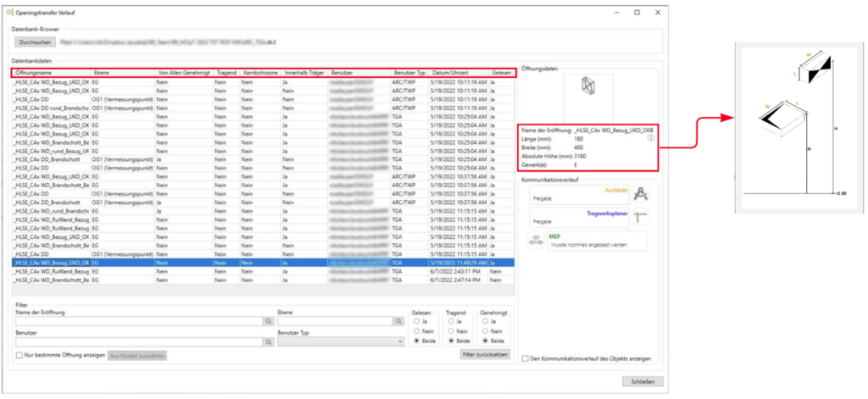
Task: Click the Tragwerksplaner beam icon
Action: 641,218
